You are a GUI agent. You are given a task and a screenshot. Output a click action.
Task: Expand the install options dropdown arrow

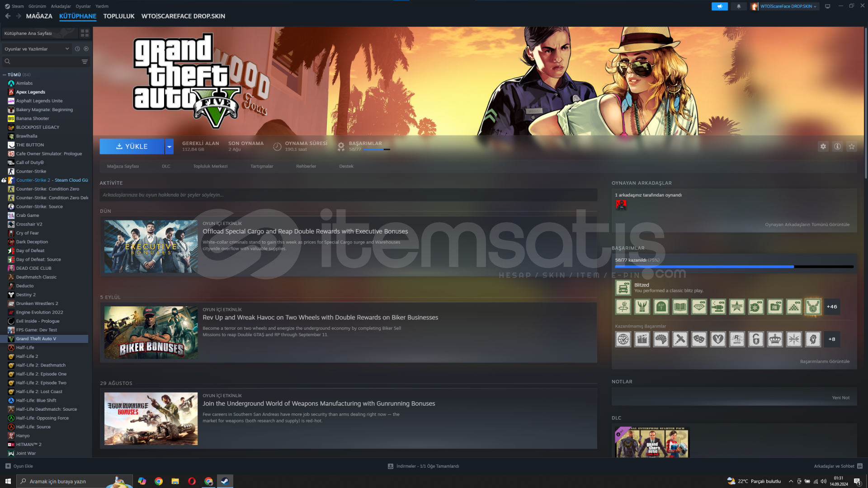169,146
